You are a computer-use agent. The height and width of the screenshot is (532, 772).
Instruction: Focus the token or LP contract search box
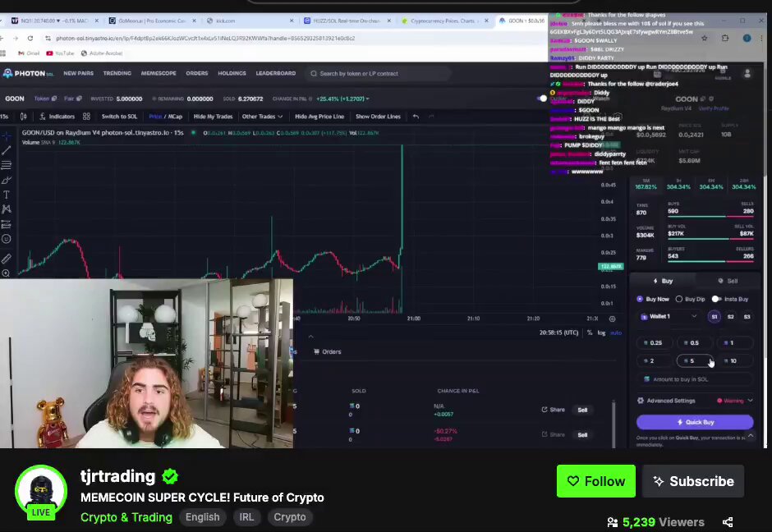click(378, 74)
